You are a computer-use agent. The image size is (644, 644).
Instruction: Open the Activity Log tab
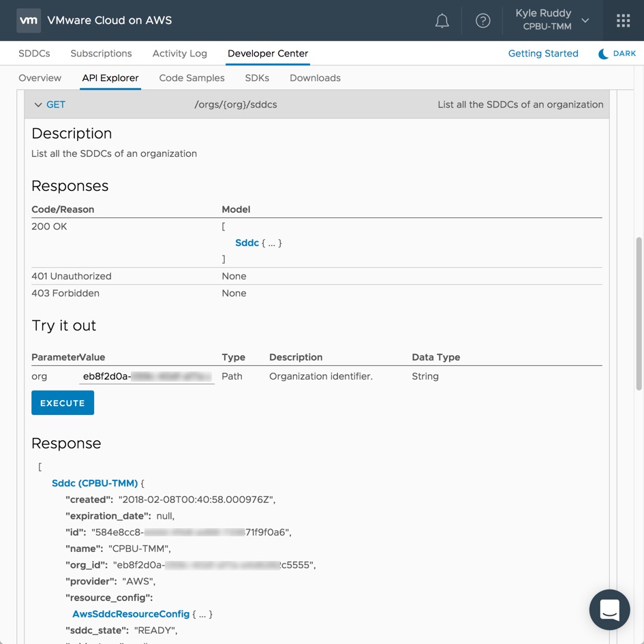[179, 54]
